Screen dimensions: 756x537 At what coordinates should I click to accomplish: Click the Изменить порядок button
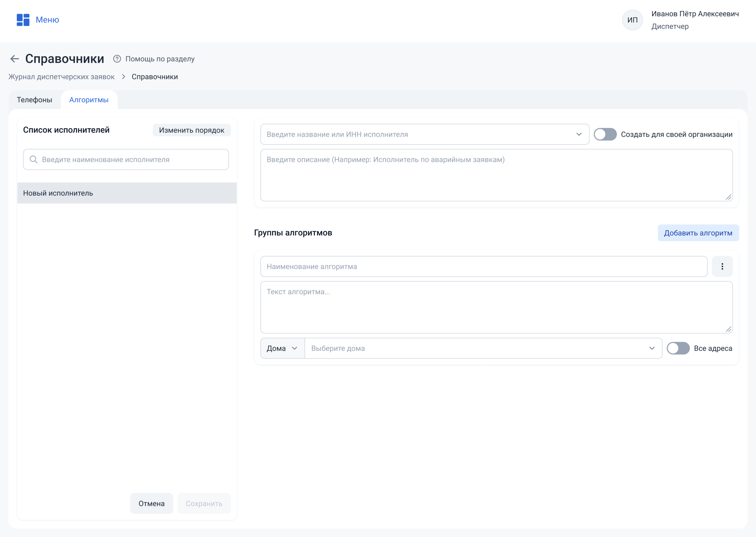192,130
